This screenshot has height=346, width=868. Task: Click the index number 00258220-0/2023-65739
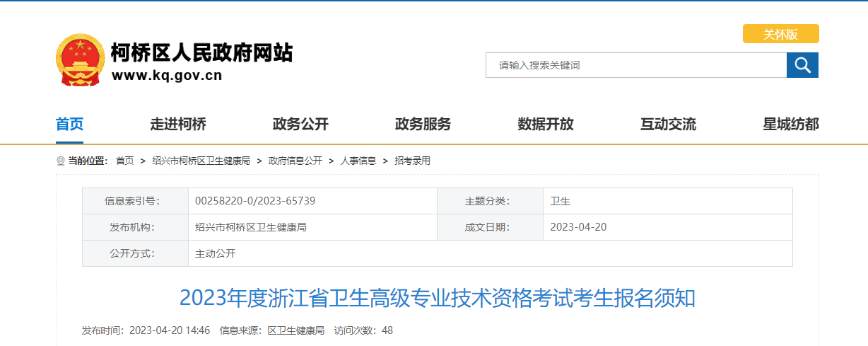(x=255, y=201)
